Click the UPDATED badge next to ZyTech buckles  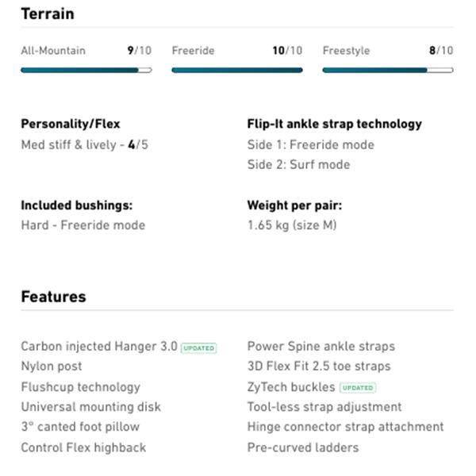point(357,388)
